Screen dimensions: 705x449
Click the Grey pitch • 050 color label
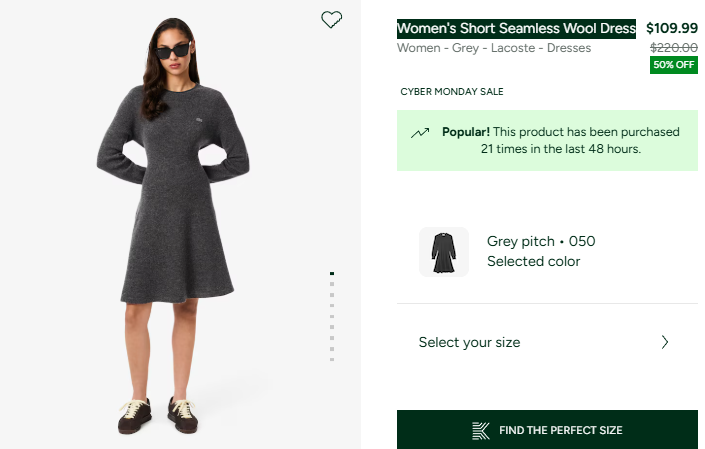(541, 241)
